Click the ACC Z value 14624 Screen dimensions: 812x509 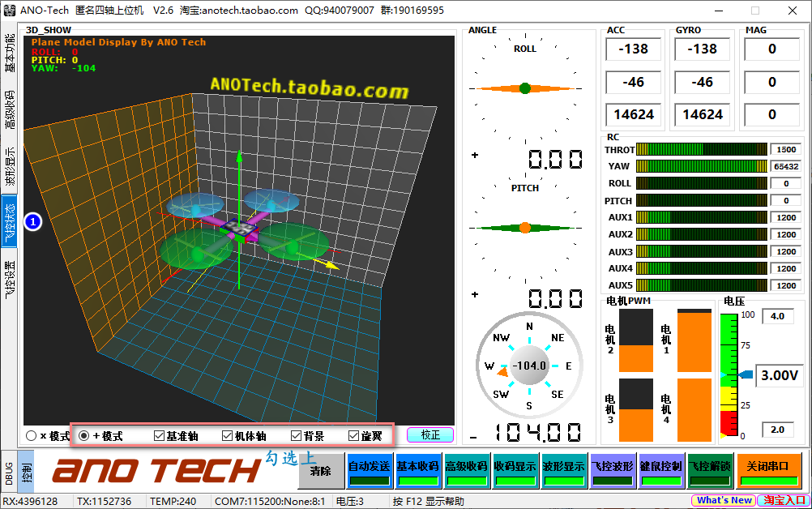[634, 115]
